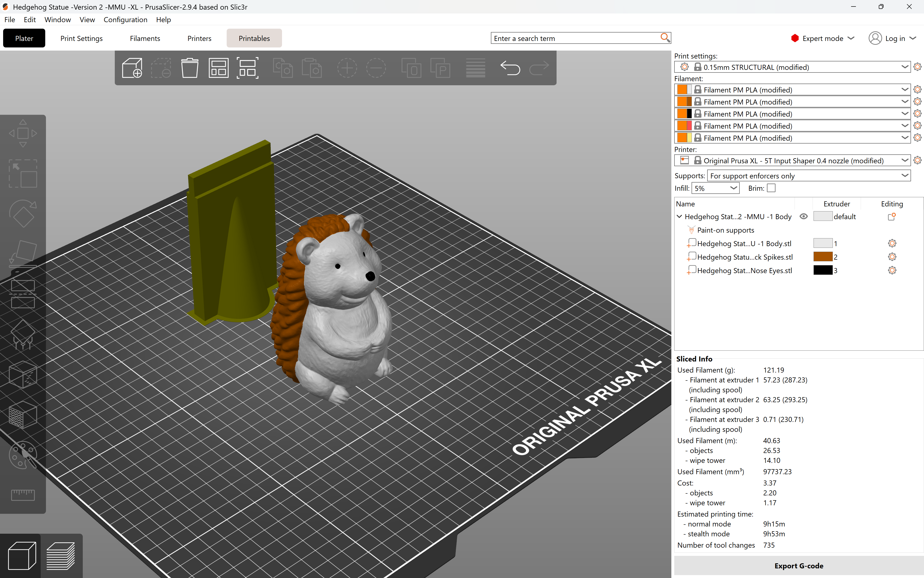
Task: Collapse the Hedgehog Body object tree
Action: coord(679,216)
